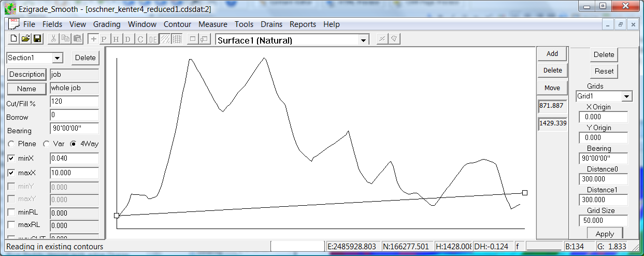
Task: Click the P toolbar icon
Action: (x=104, y=39)
